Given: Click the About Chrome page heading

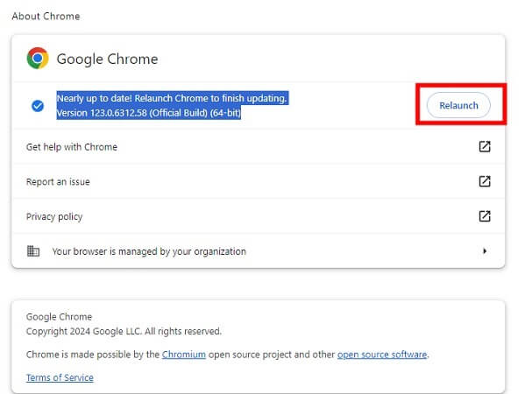Looking at the screenshot, I should coord(45,16).
